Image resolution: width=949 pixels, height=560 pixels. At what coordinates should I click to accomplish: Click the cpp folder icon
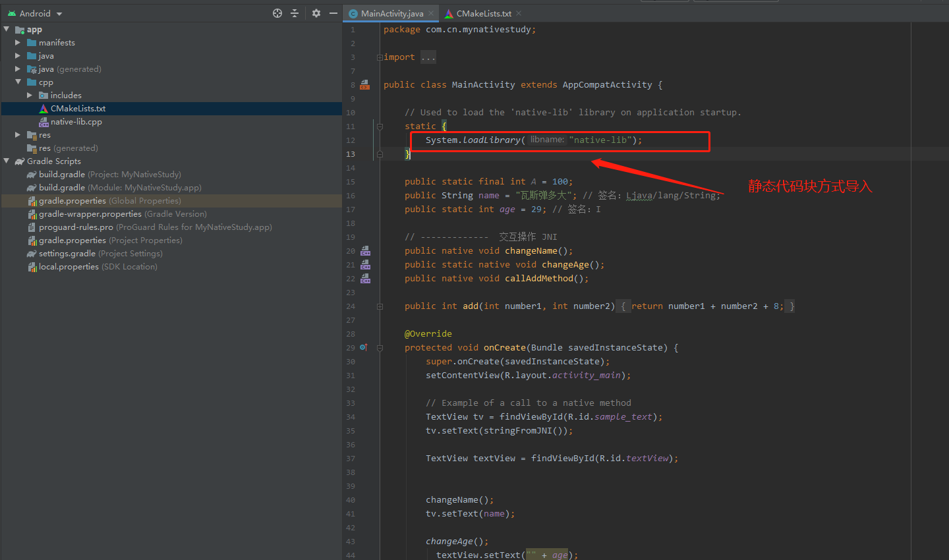(32, 82)
